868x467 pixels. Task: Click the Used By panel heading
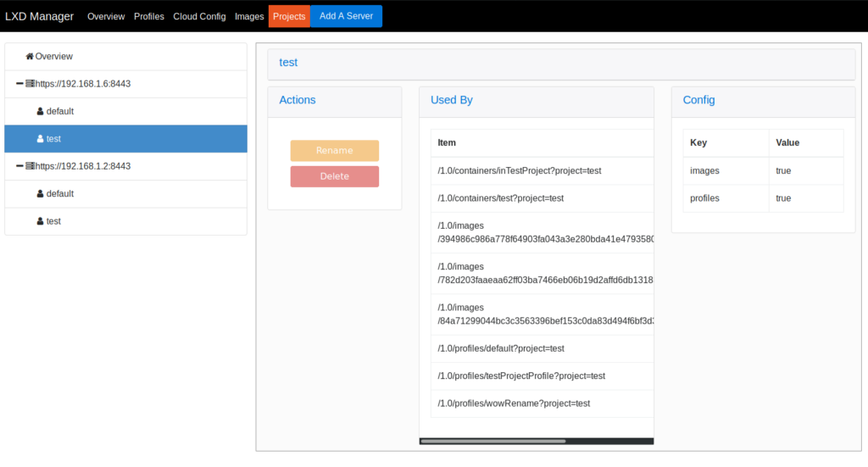pyautogui.click(x=452, y=100)
